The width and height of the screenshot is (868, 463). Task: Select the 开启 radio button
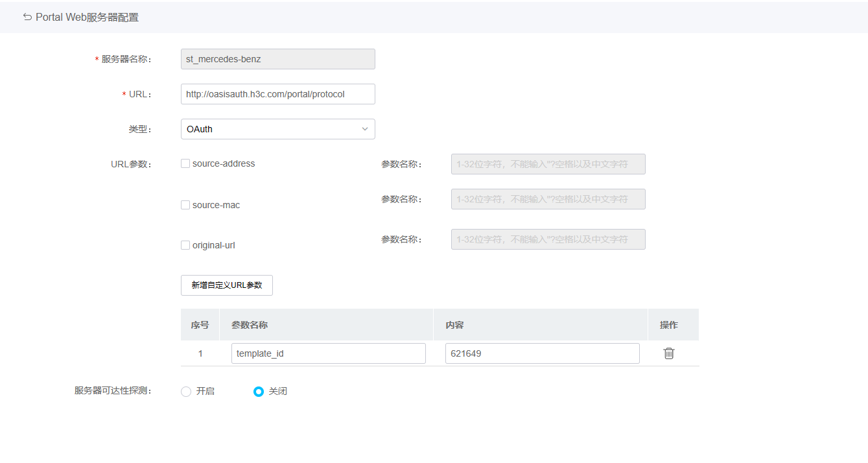[x=186, y=392]
